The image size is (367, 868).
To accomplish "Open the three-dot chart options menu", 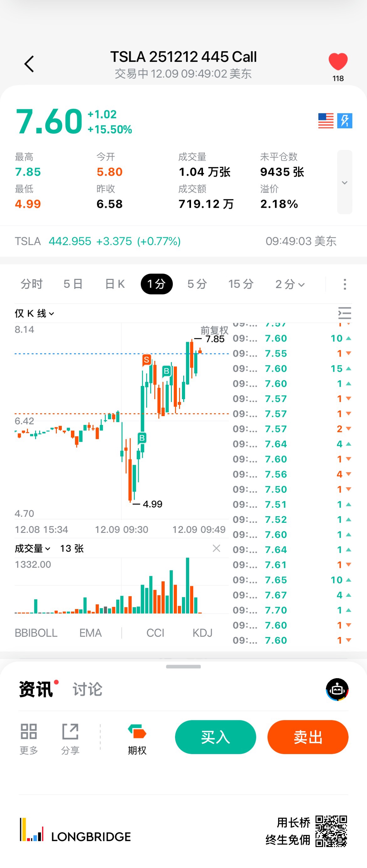I will coord(344,284).
